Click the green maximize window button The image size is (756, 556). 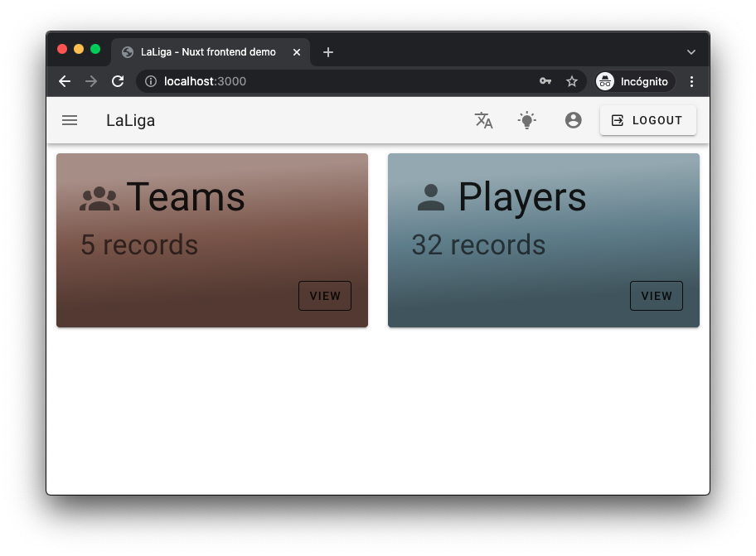(95, 49)
